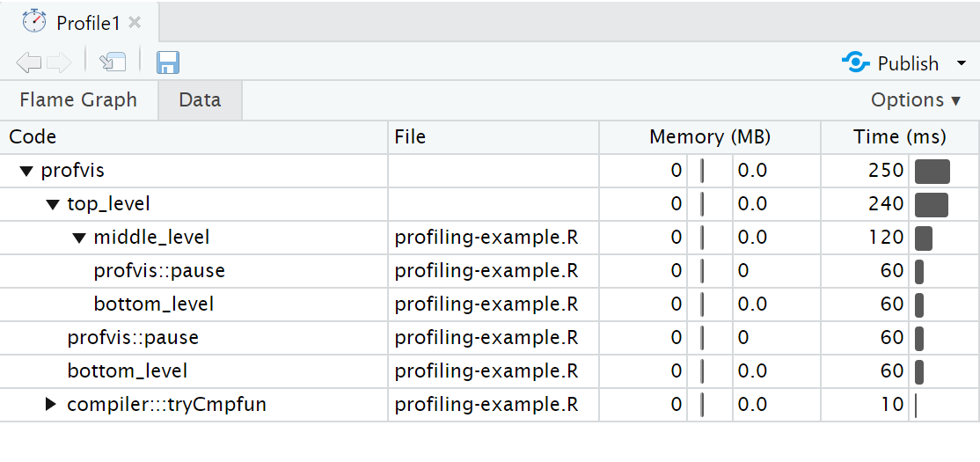
Task: Click the show in new window icon
Action: point(113,62)
